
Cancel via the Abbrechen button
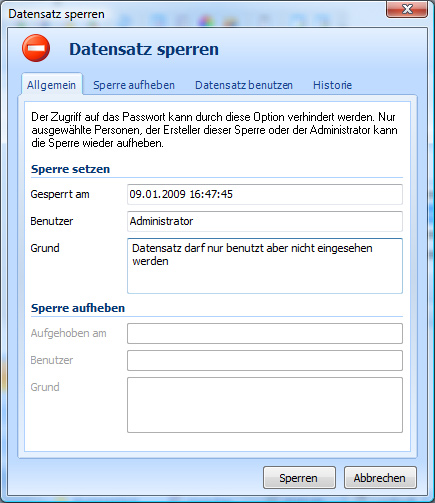(380, 478)
